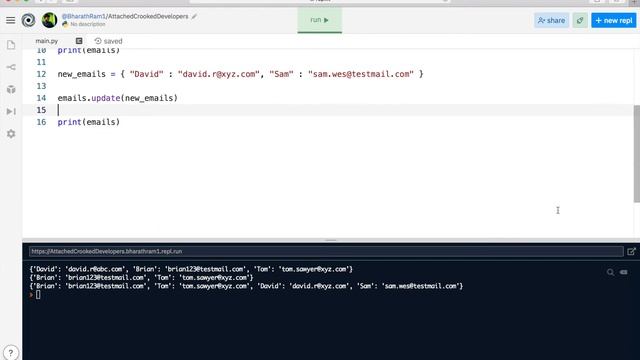640x360 pixels.
Task: Clear the console with eraser icon
Action: pyautogui.click(x=624, y=272)
